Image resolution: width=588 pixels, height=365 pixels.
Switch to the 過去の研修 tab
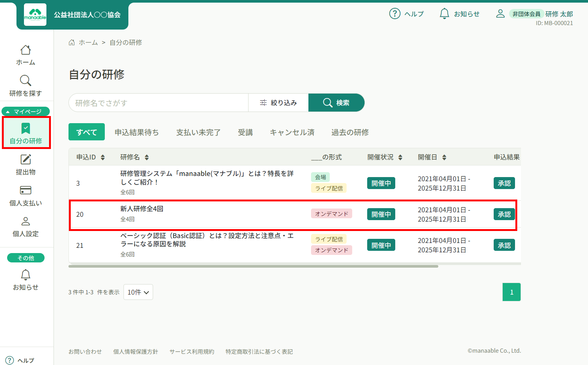[350, 132]
